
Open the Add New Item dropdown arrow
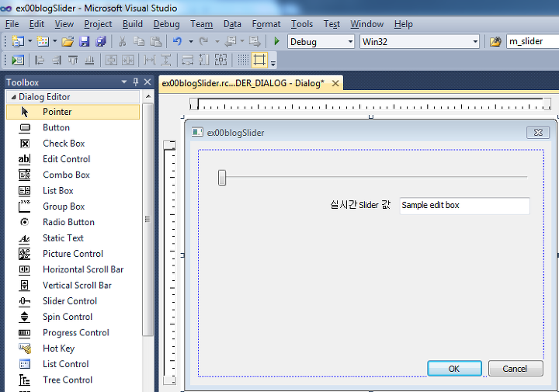(55, 41)
